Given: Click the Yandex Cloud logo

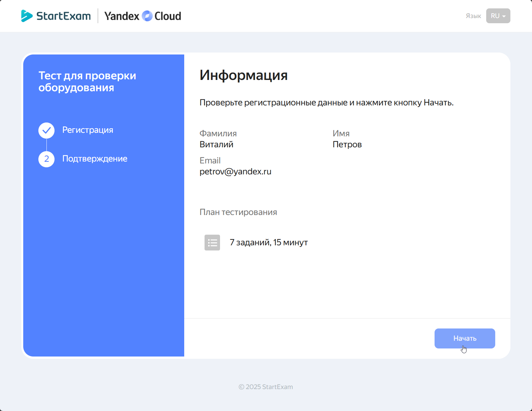Looking at the screenshot, I should coord(143,16).
